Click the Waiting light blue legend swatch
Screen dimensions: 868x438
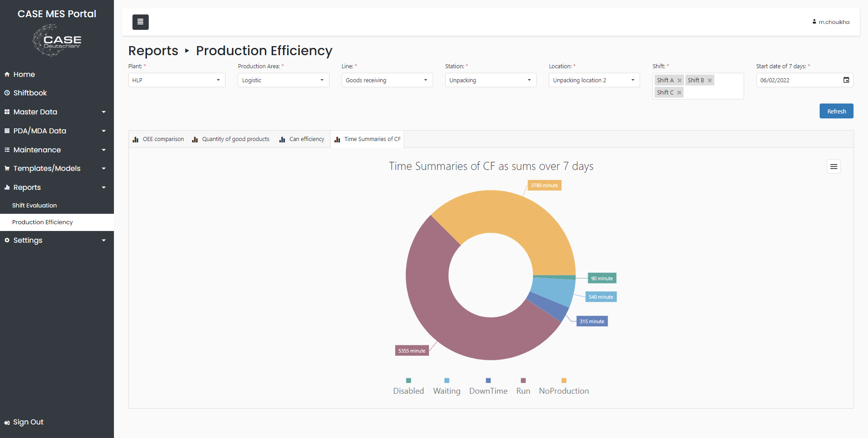tap(447, 381)
